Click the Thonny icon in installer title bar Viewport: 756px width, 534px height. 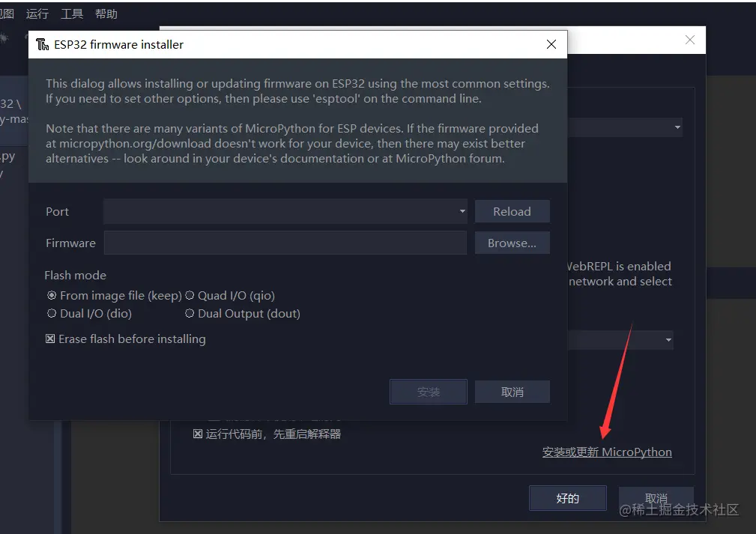pyautogui.click(x=43, y=44)
